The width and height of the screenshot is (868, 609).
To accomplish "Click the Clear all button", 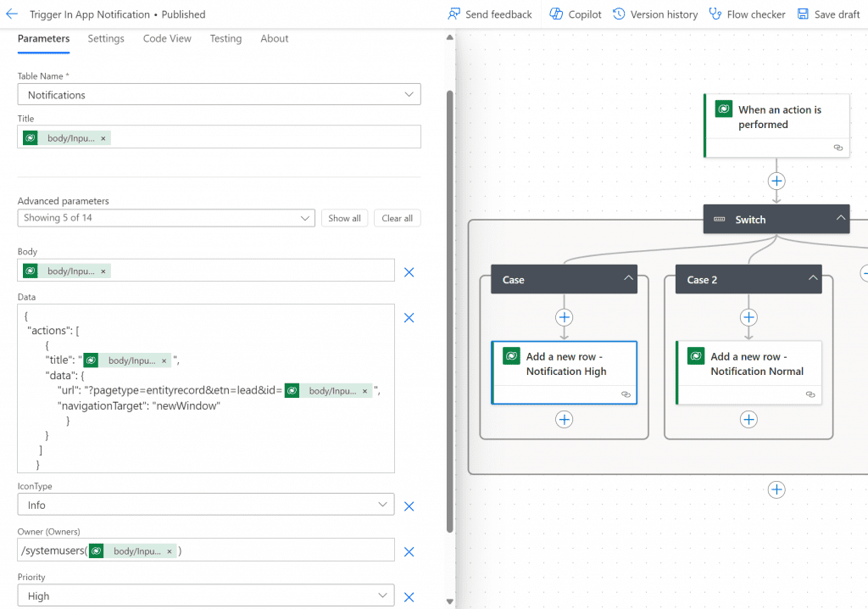I will click(397, 218).
